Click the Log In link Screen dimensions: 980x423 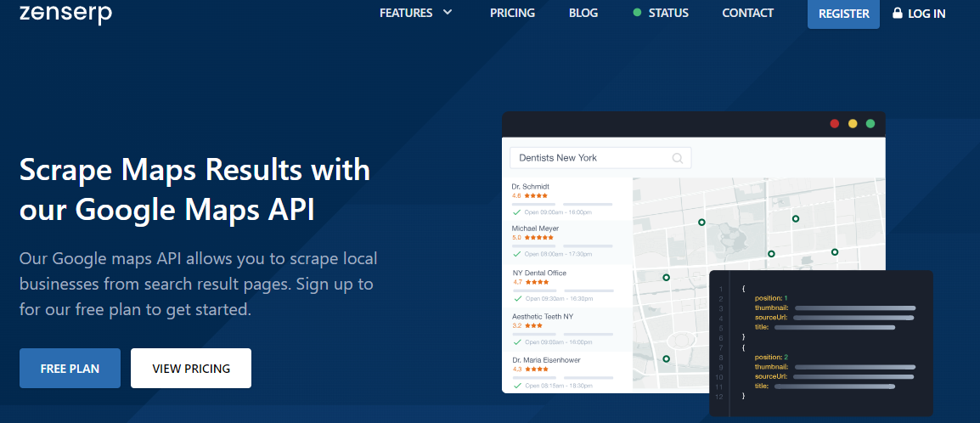926,13
